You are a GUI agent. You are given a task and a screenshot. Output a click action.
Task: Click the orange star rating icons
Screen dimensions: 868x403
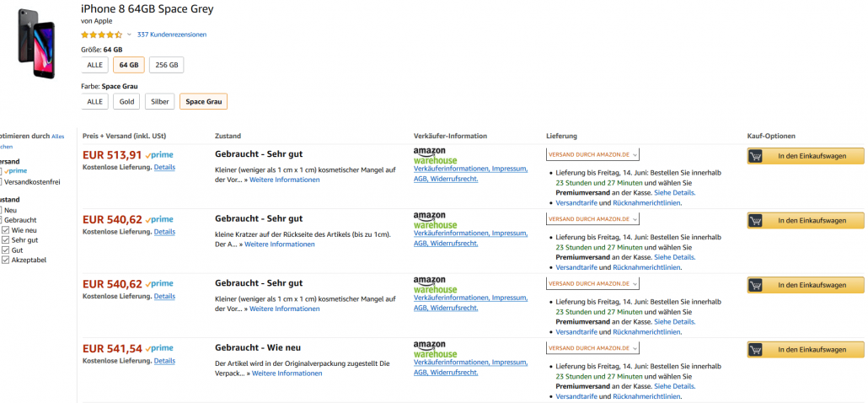[101, 35]
